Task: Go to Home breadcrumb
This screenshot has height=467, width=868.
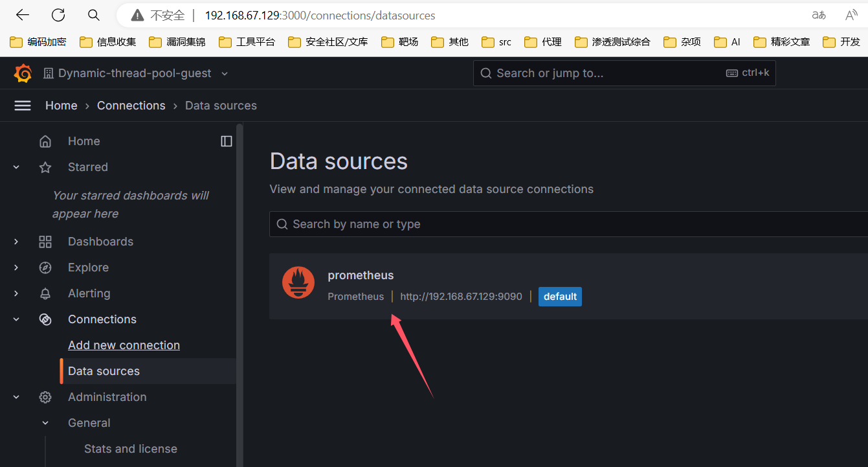Action: (61, 106)
